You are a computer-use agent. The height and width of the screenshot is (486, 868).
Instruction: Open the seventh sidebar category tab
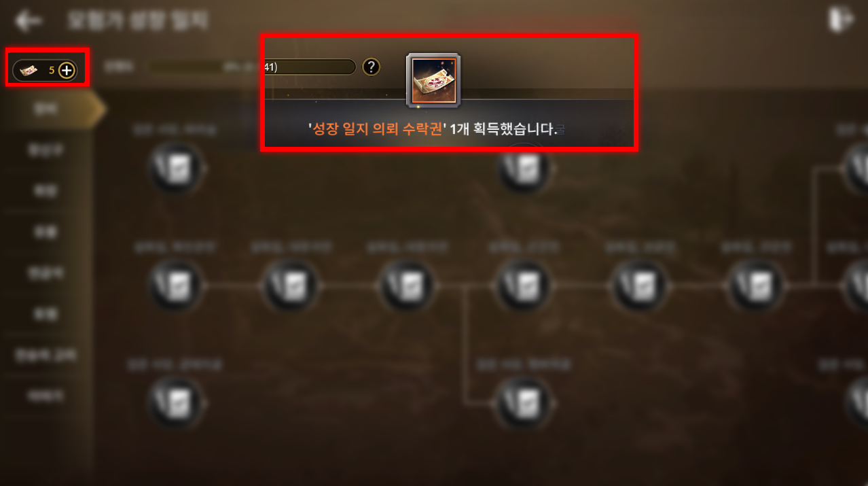pyautogui.click(x=47, y=354)
